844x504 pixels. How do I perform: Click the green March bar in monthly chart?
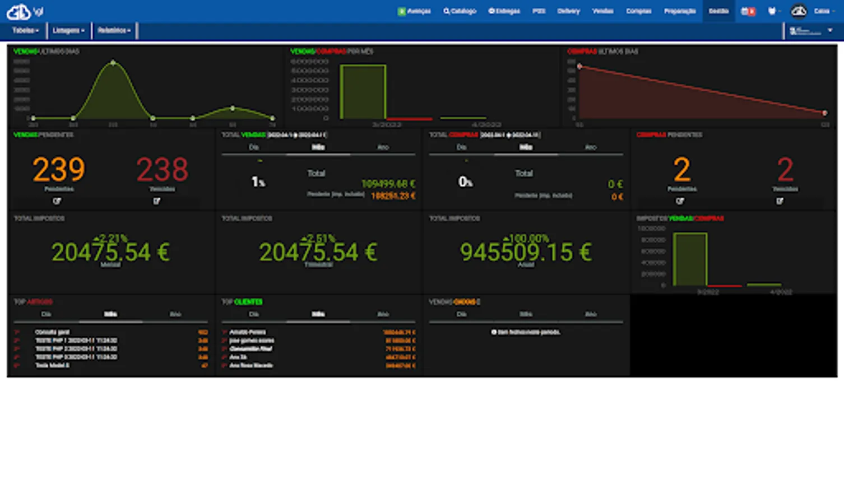363,92
